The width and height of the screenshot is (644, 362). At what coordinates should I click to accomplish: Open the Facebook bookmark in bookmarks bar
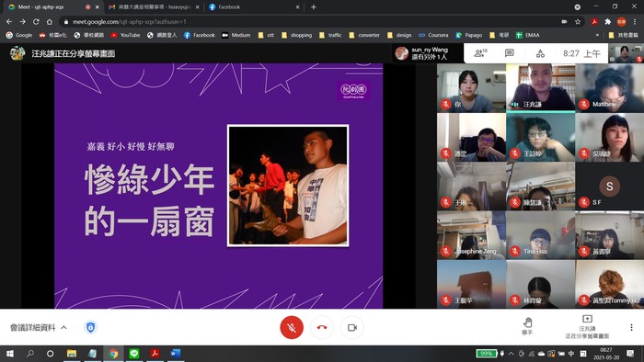(200, 35)
